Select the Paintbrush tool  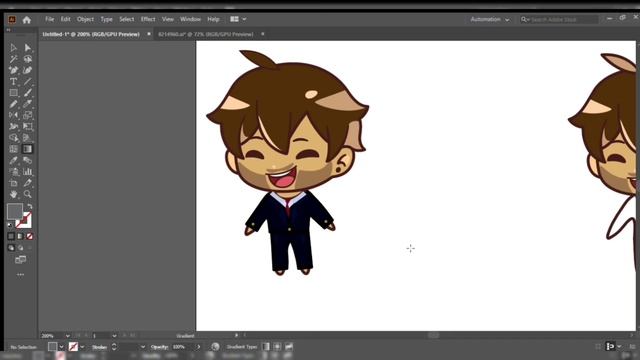(27, 93)
